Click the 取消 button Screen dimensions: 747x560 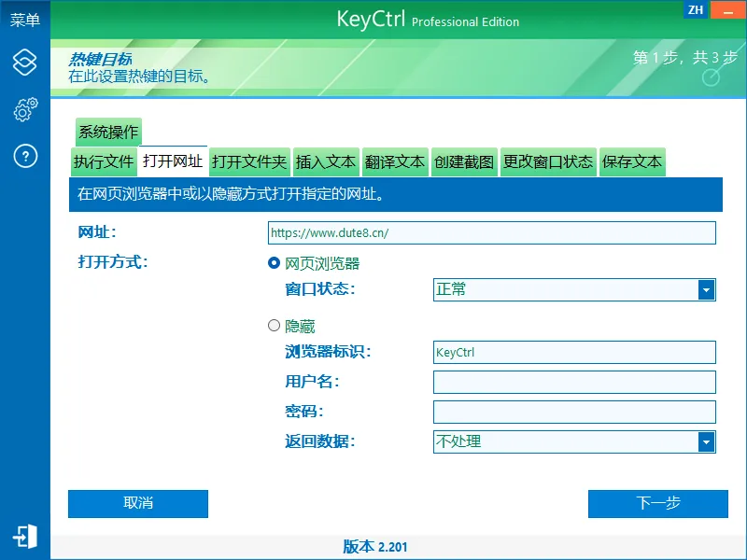point(138,503)
